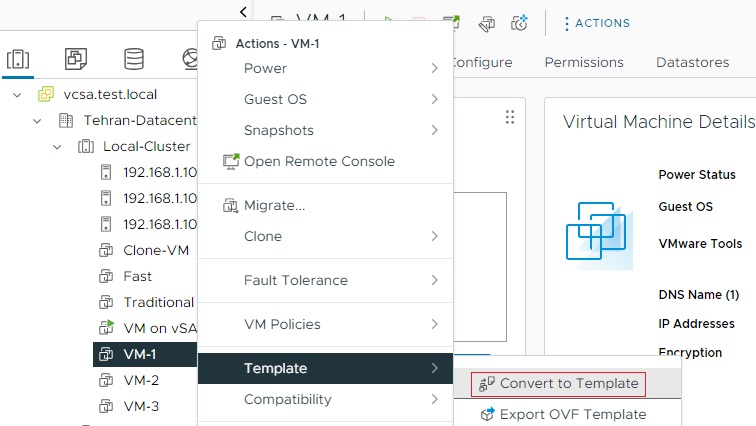Viewport: 756px width, 426px height.
Task: Open the Snapshots submenu
Action: [279, 130]
